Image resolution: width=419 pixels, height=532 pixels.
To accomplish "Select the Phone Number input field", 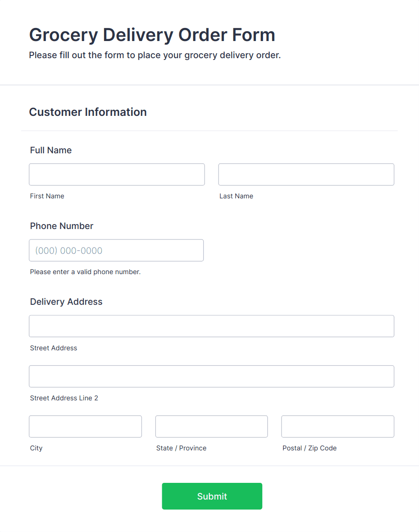I will click(116, 250).
